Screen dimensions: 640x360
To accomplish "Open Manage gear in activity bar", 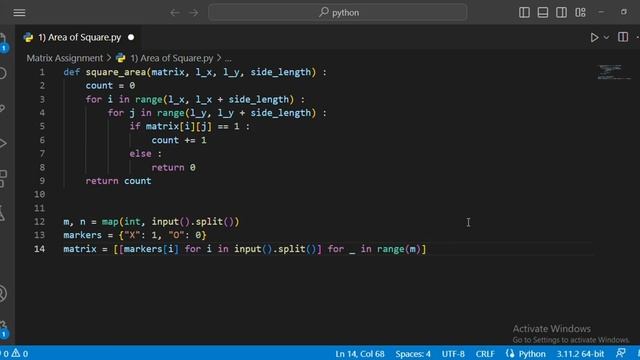I will click(3, 329).
